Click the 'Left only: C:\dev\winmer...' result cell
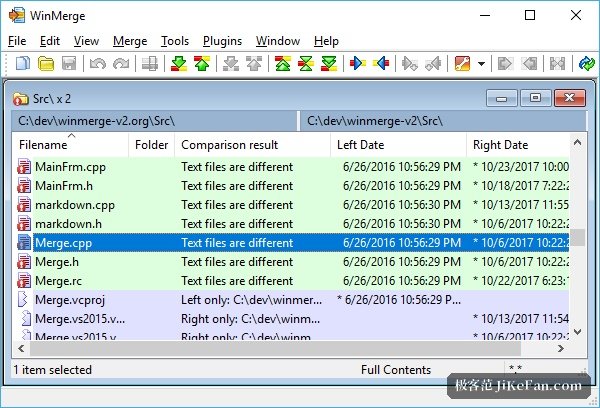This screenshot has width=600, height=408. 251,300
